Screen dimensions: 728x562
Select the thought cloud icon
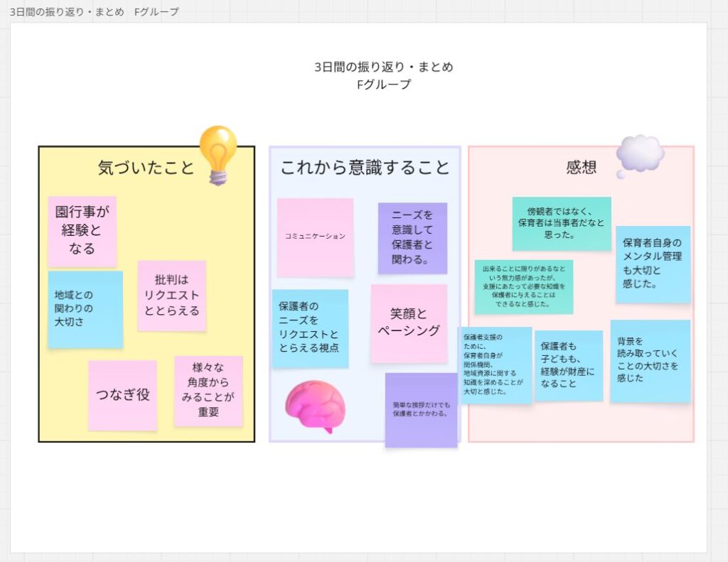click(638, 155)
